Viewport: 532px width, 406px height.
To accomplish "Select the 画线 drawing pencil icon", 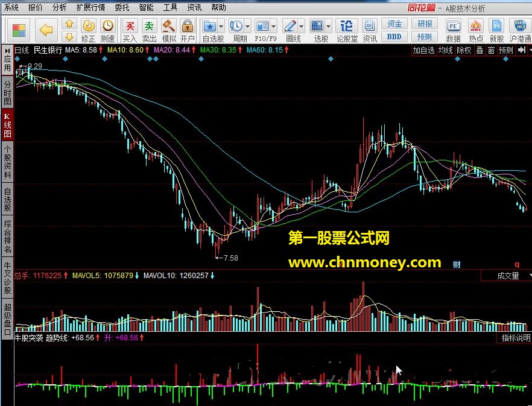I will [290, 26].
